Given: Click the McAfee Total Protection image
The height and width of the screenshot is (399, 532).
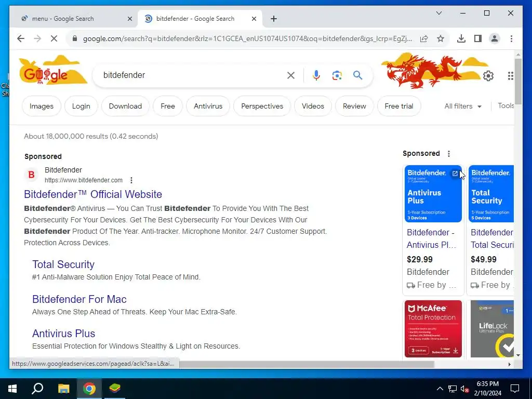Looking at the screenshot, I should pos(433,329).
